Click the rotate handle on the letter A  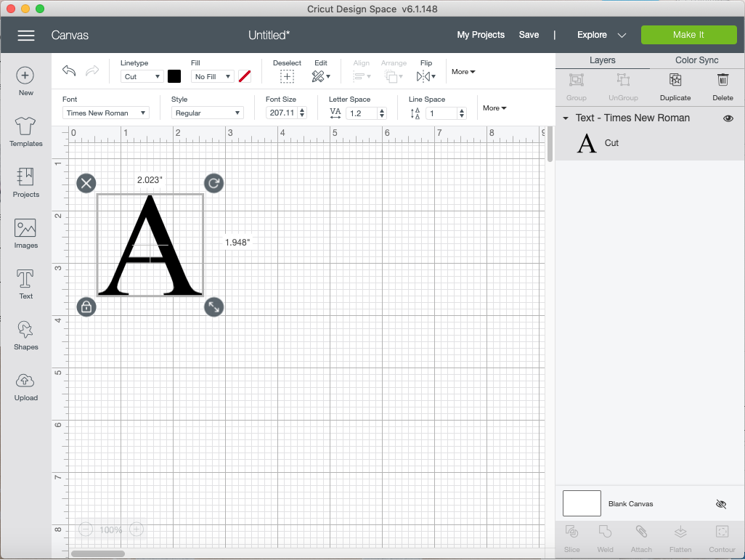(x=213, y=183)
